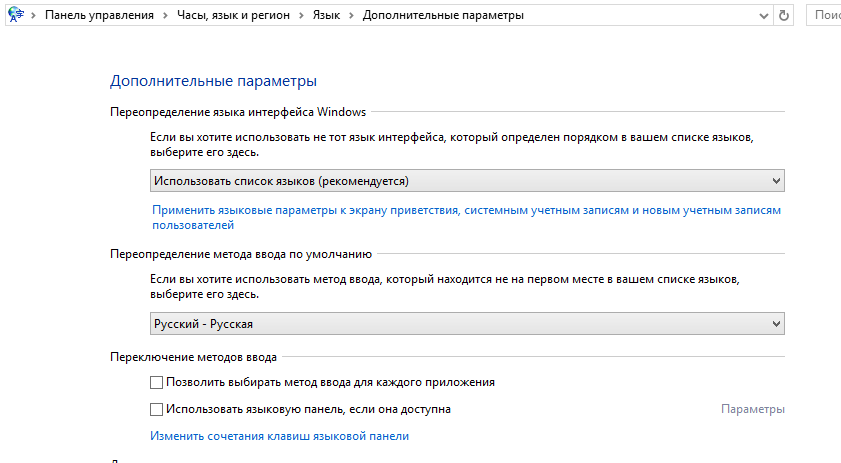
Task: Click the «Дополнительные параметры» page heading
Action: pos(213,80)
